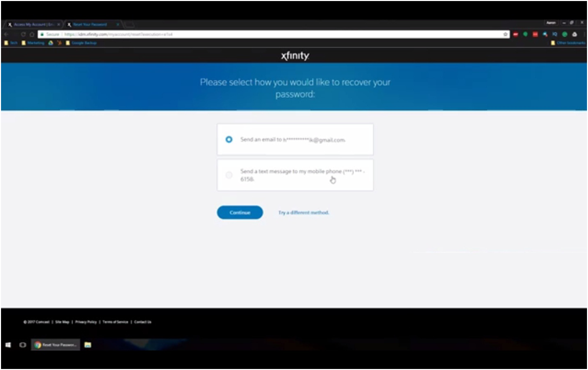Open the Marketing bookmarks folder
Screen dimensions: 588x370
pos(33,43)
